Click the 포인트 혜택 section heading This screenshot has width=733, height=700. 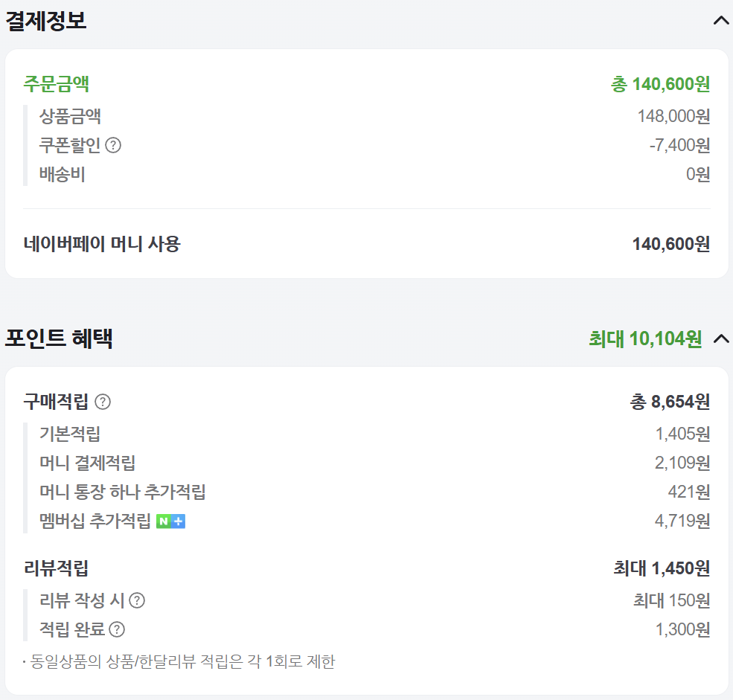click(59, 339)
